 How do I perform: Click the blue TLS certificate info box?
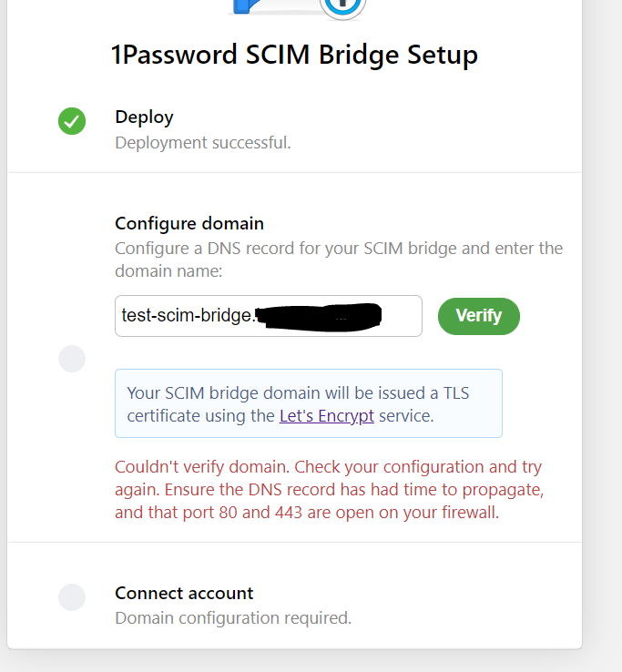308,403
